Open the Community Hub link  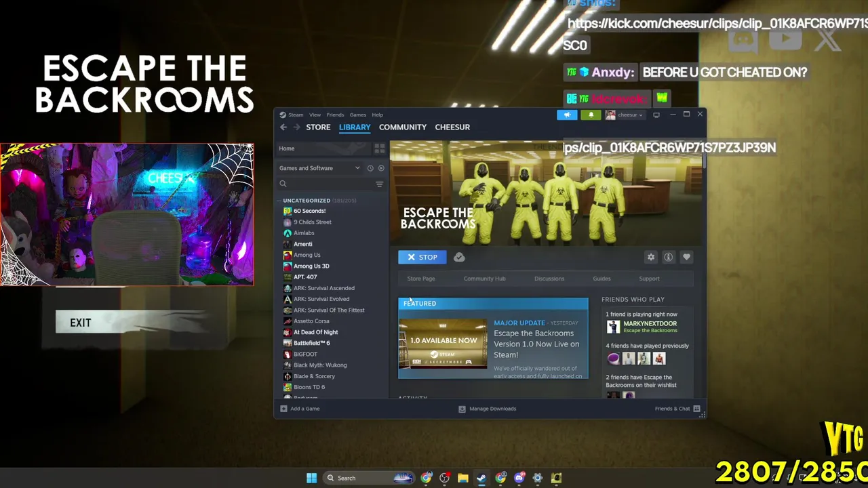(484, 279)
